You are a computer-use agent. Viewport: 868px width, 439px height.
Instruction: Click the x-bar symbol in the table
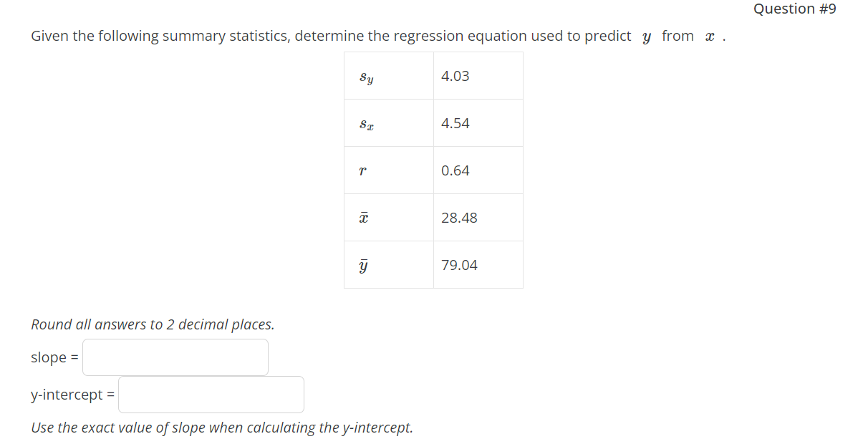click(x=363, y=217)
